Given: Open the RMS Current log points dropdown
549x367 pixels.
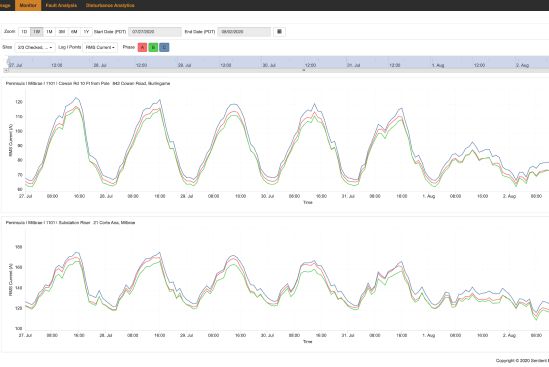Looking at the screenshot, I should 100,47.
